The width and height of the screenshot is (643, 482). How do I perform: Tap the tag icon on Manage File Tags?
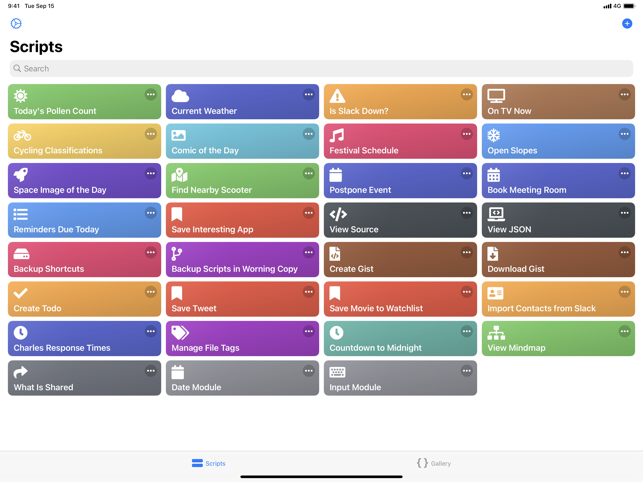click(180, 332)
